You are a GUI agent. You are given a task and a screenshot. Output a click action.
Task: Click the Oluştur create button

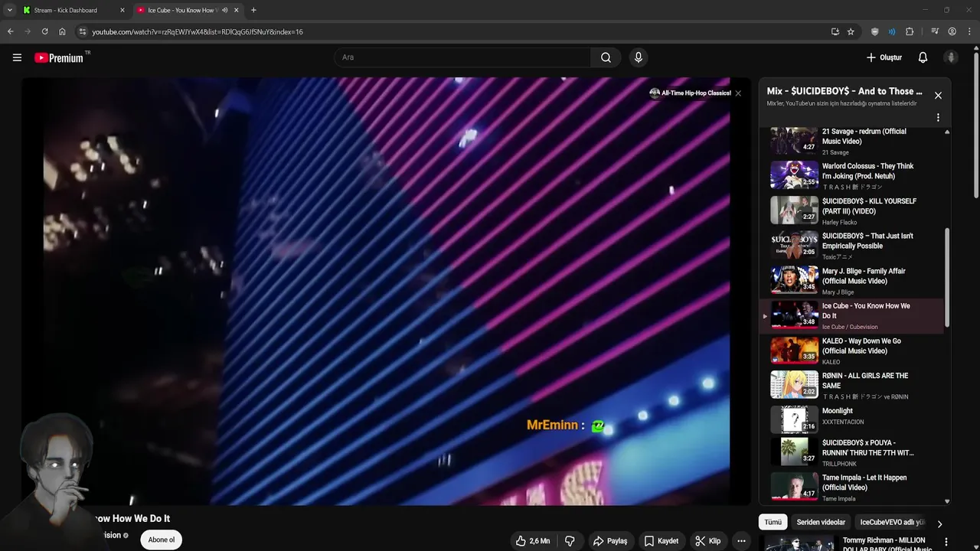pyautogui.click(x=884, y=57)
